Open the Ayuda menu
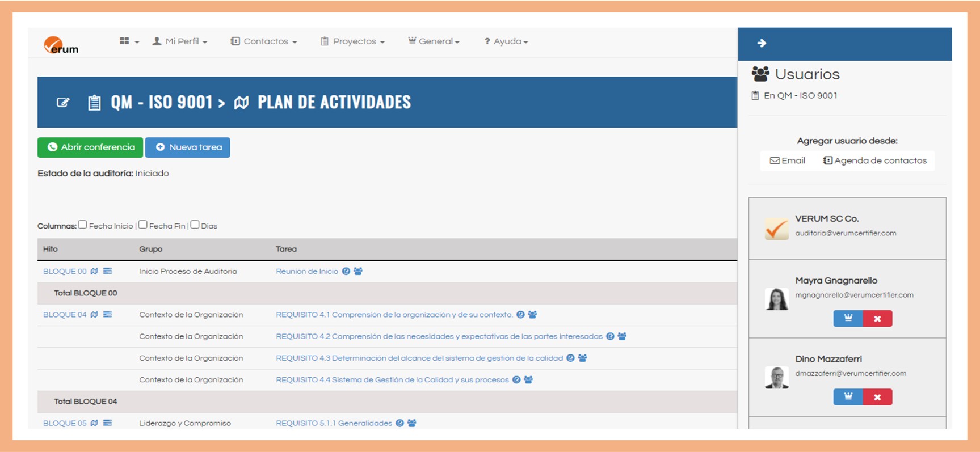 coord(506,41)
